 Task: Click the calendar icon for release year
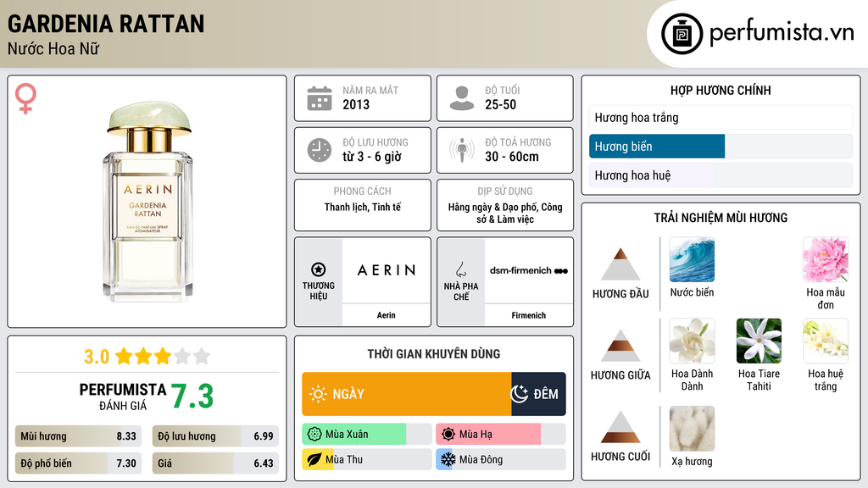(x=320, y=98)
